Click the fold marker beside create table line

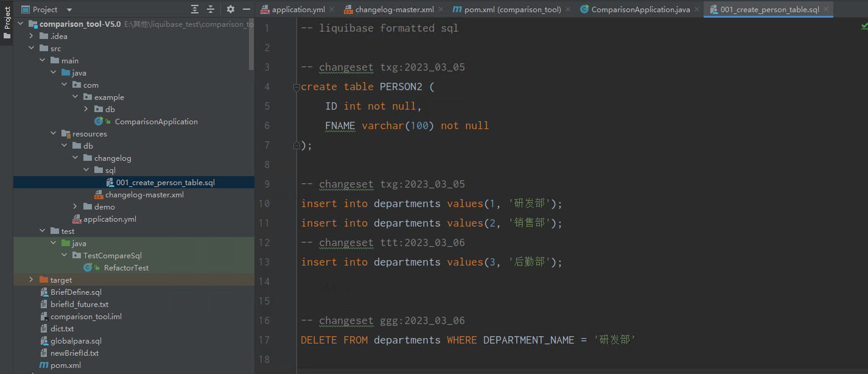point(296,87)
